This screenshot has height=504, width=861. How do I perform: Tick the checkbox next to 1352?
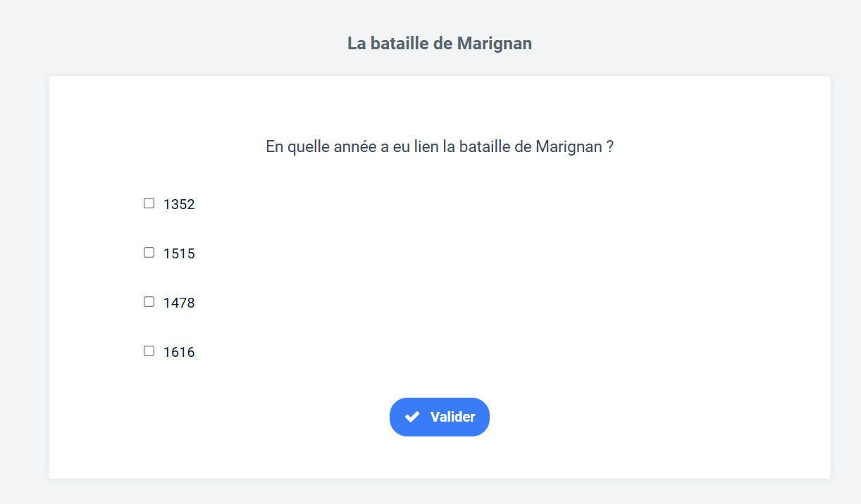coord(149,203)
